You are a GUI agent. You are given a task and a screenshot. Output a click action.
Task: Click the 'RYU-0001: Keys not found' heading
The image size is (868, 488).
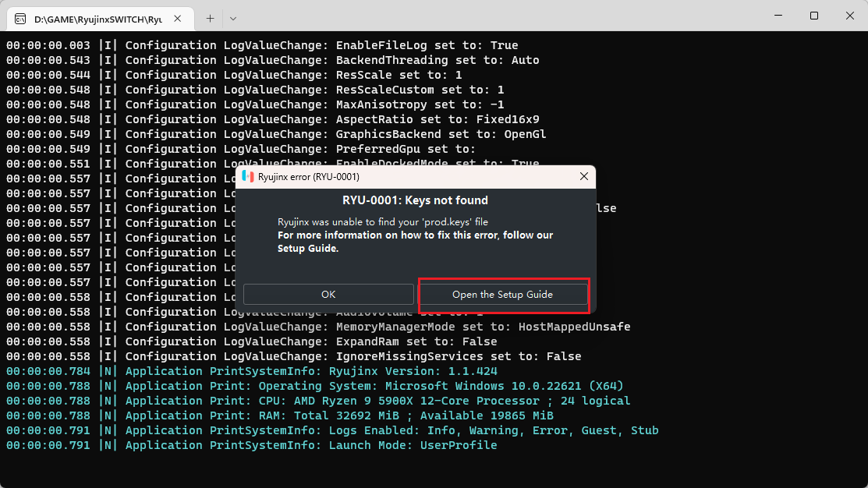point(415,200)
